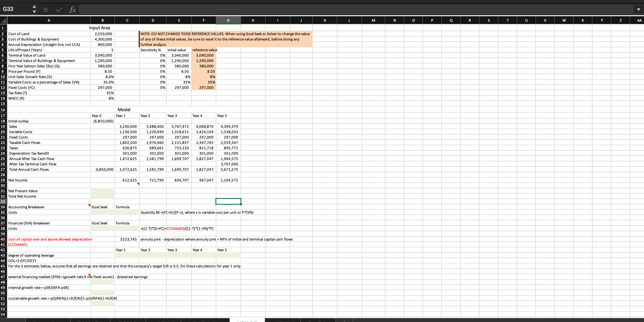This screenshot has height=322, width=644.
Task: Click the fill handle of selected cell G33
Action: [241, 204]
